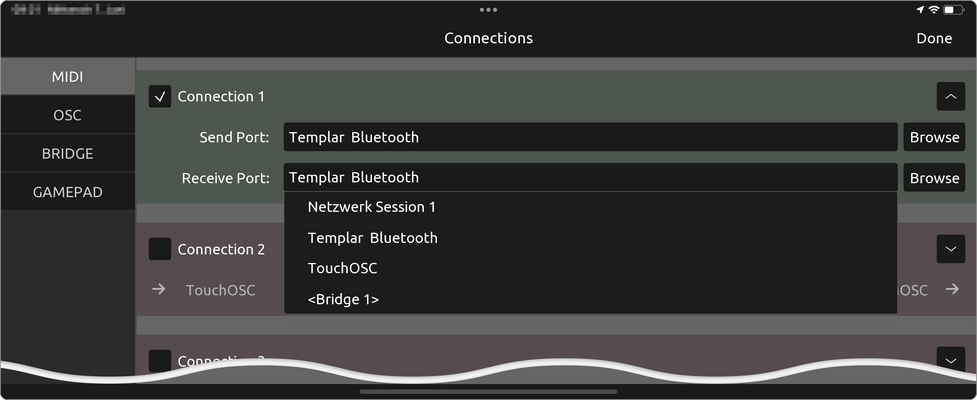Select the MIDI tab

tap(67, 77)
